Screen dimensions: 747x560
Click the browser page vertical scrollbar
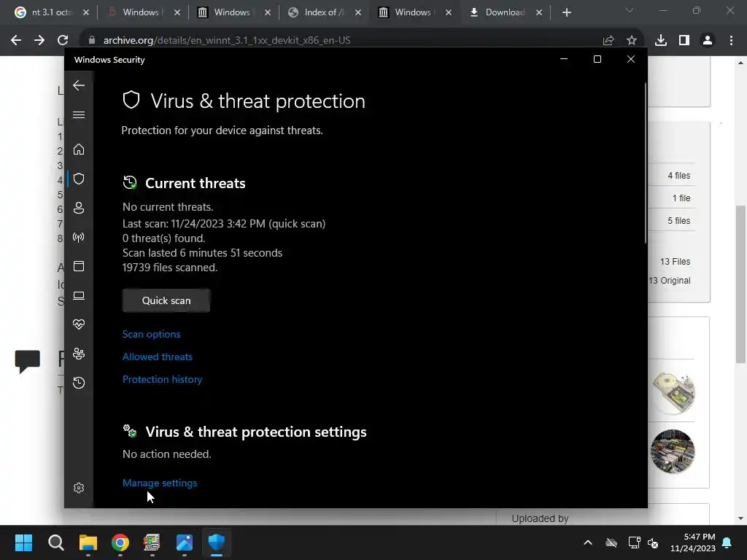click(x=740, y=285)
